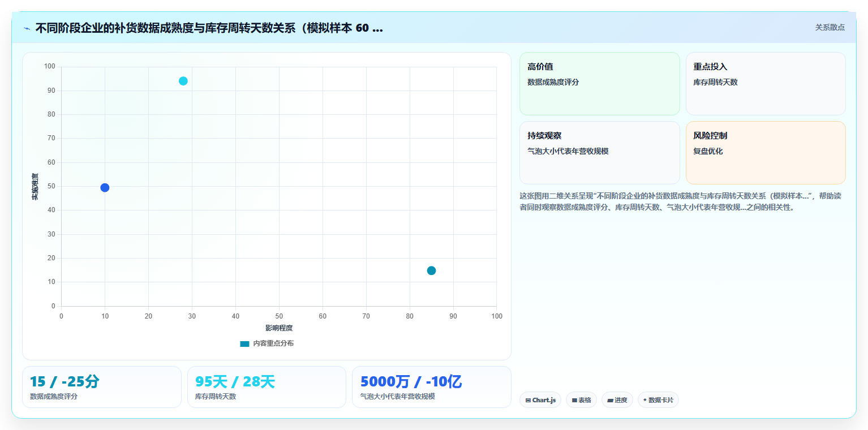868x430 pixels.
Task: Click the 实施难度 y-axis label
Action: 35,187
